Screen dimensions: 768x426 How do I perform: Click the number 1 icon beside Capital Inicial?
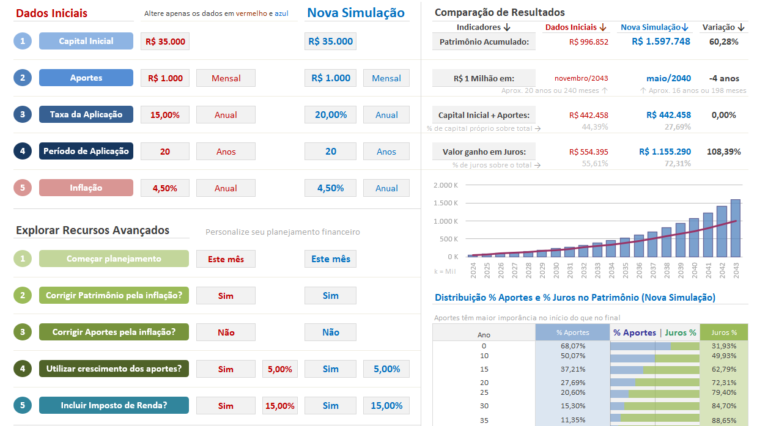tap(23, 41)
